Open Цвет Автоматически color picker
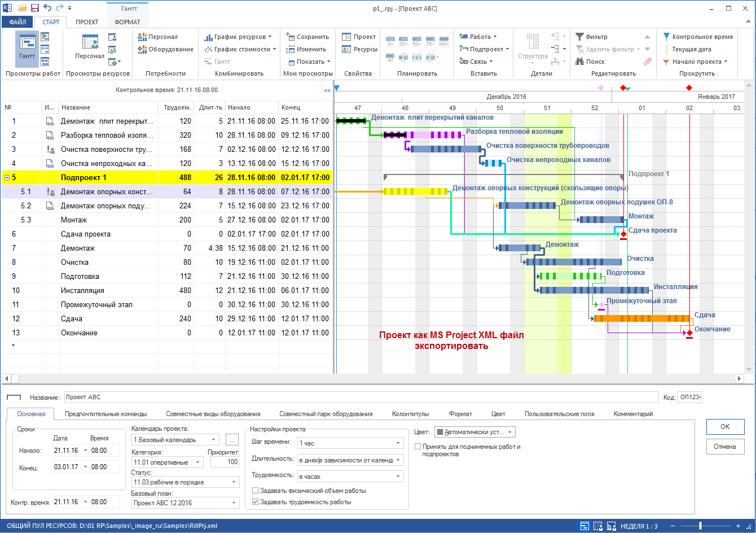756x533 pixels. coord(474,432)
